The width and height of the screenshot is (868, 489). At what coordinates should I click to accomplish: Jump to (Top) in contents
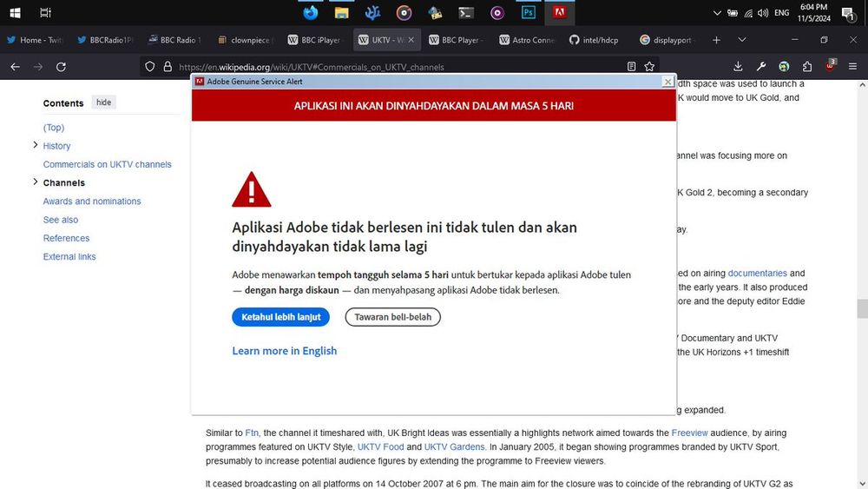pyautogui.click(x=54, y=128)
